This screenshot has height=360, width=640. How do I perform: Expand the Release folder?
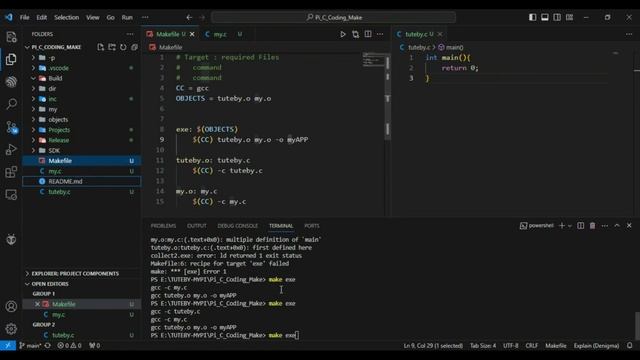coord(82,140)
